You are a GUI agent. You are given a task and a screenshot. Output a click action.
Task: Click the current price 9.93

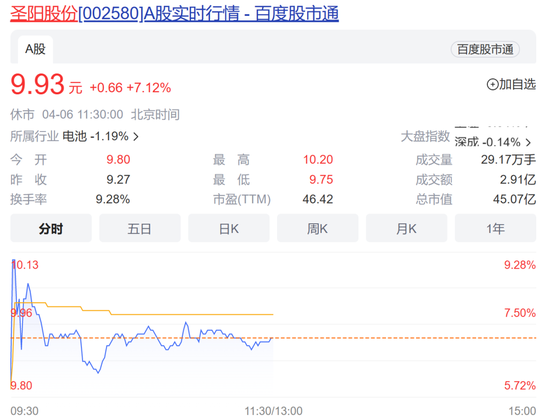38,85
